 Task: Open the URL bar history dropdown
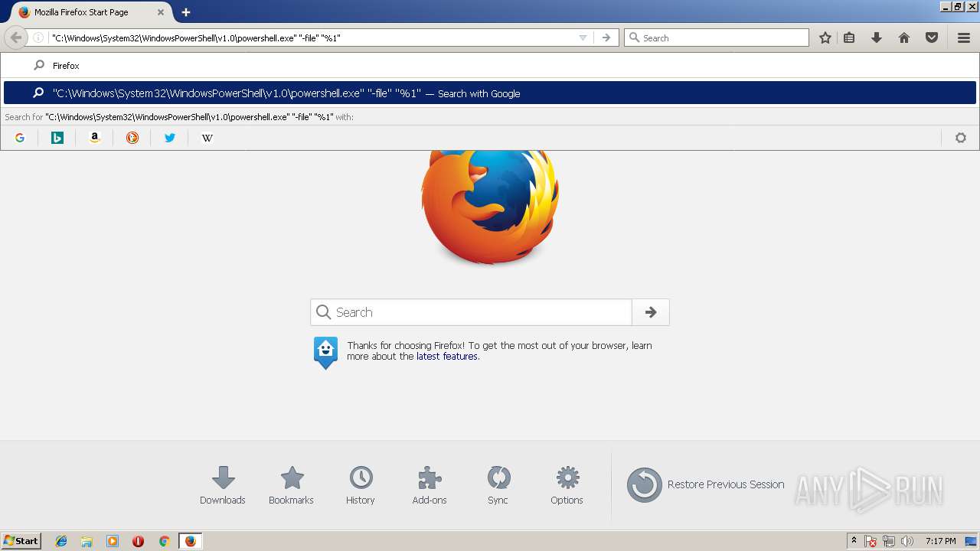coord(583,37)
